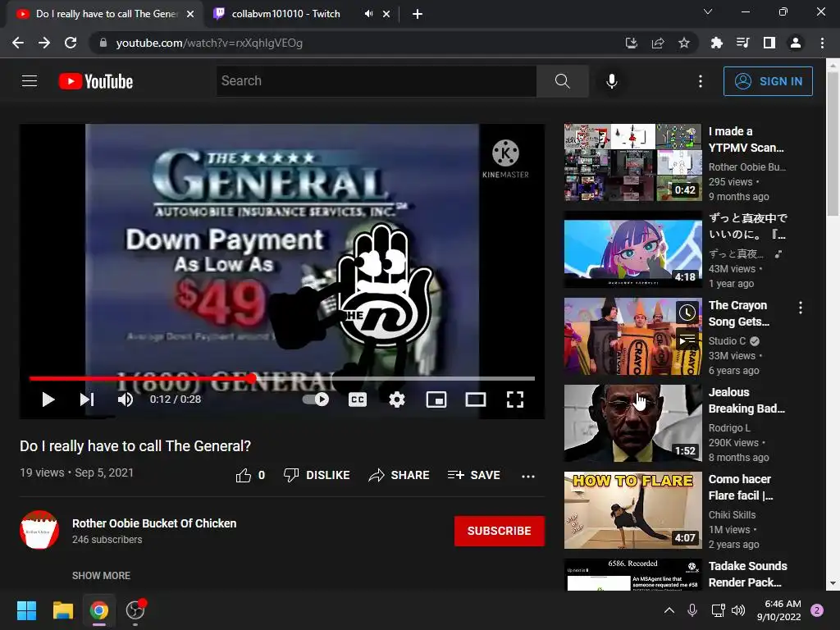
Task: Go back to previous page
Action: tap(18, 43)
